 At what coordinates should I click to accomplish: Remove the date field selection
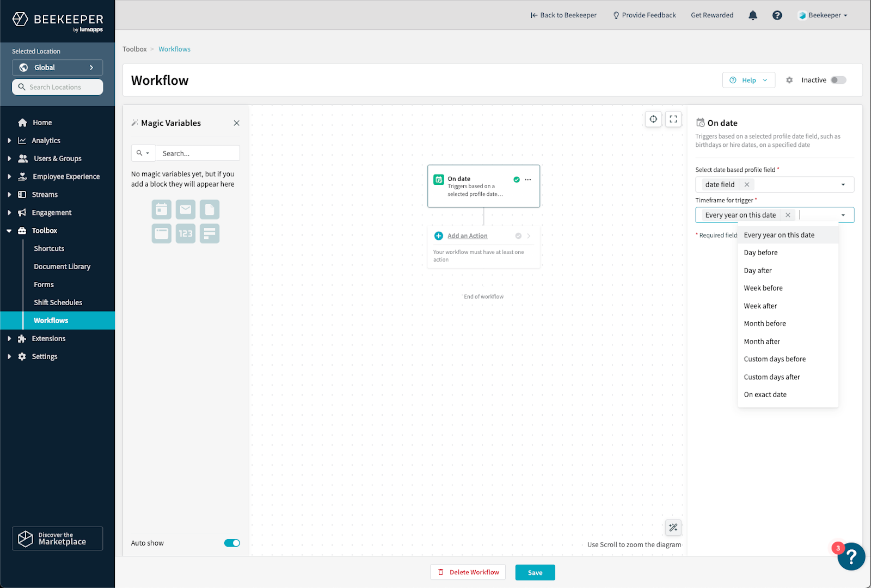click(747, 184)
